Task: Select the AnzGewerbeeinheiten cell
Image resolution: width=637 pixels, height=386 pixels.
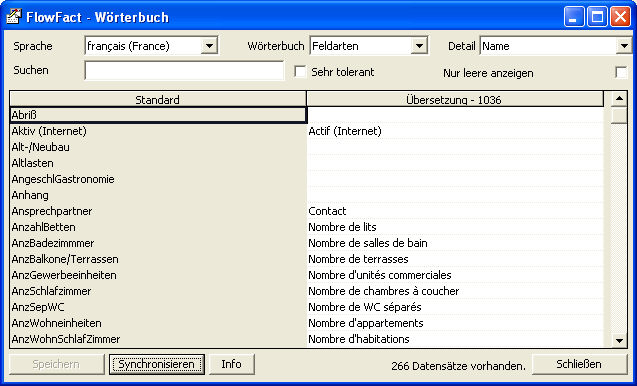Action: click(158, 275)
